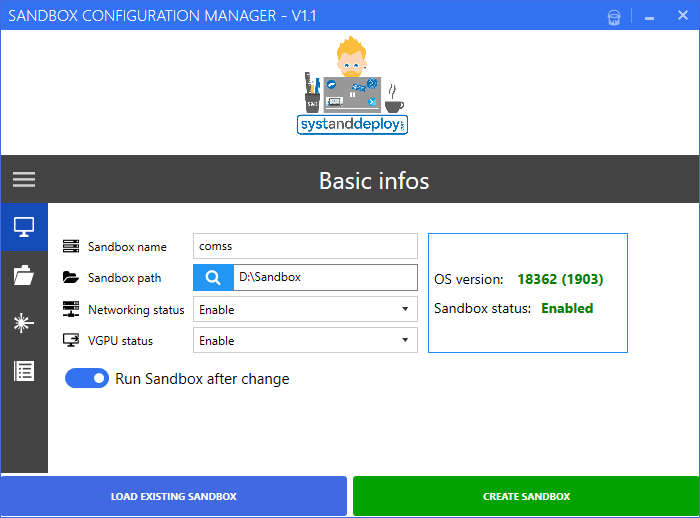Close the Sandbox Configuration Manager window
Viewport: 700px width, 518px height.
coord(683,16)
